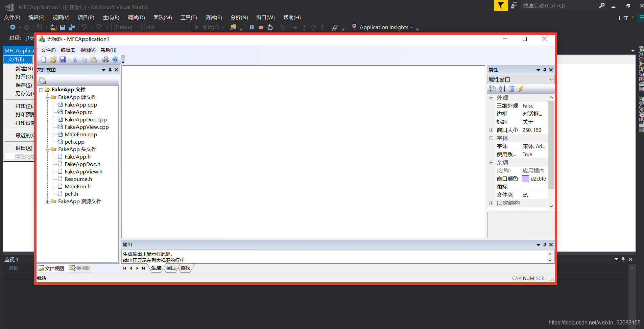The width and height of the screenshot is (644, 329).
Task: Collapse the FakeApp 文件 root node
Action: click(41, 90)
